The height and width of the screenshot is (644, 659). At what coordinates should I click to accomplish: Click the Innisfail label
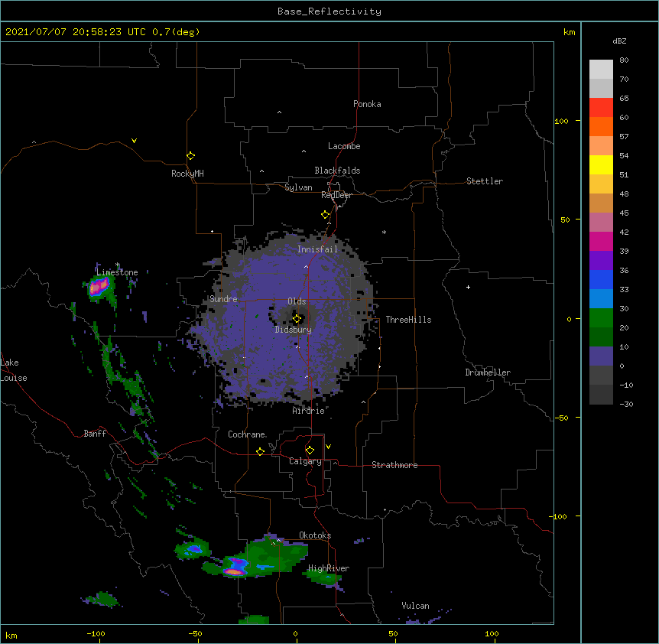[317, 249]
